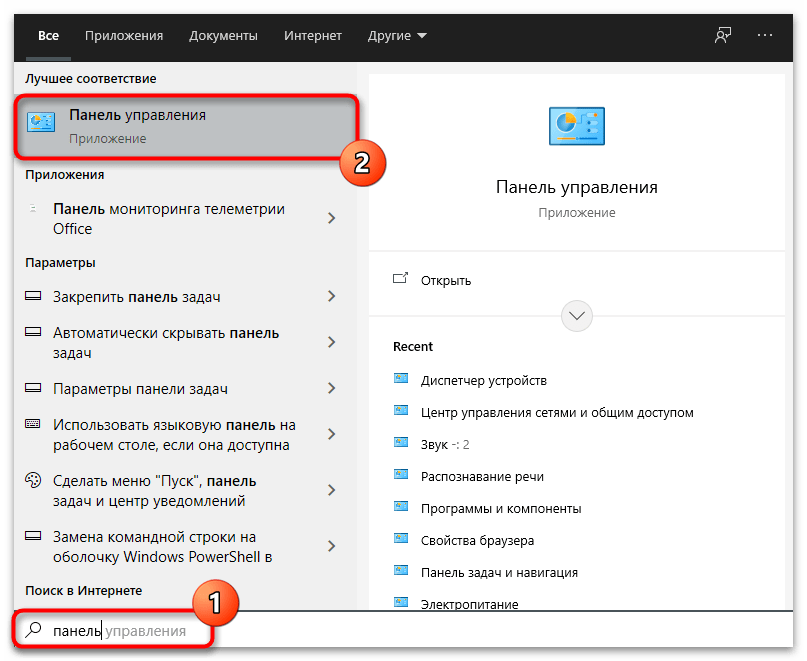
Task: Expand the arrow next to Параметры панели задач
Action: click(x=331, y=388)
